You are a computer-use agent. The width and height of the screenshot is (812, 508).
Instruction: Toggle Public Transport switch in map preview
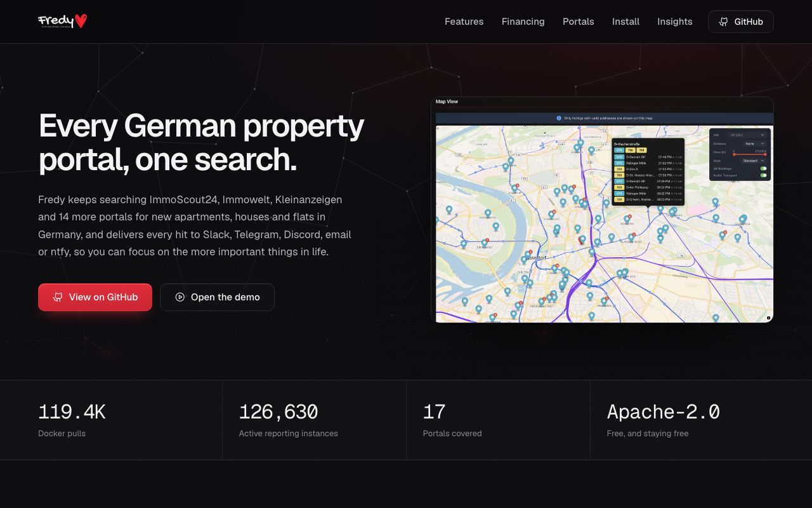pyautogui.click(x=764, y=175)
